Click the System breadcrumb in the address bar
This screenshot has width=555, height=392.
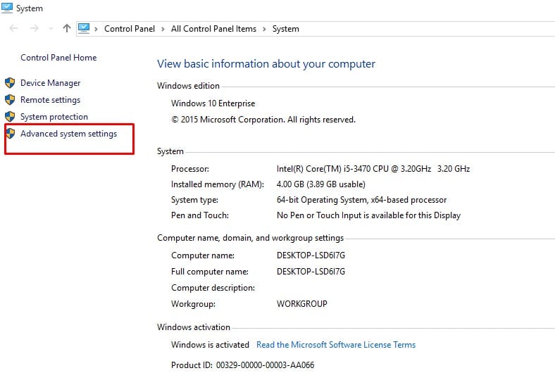pyautogui.click(x=285, y=29)
